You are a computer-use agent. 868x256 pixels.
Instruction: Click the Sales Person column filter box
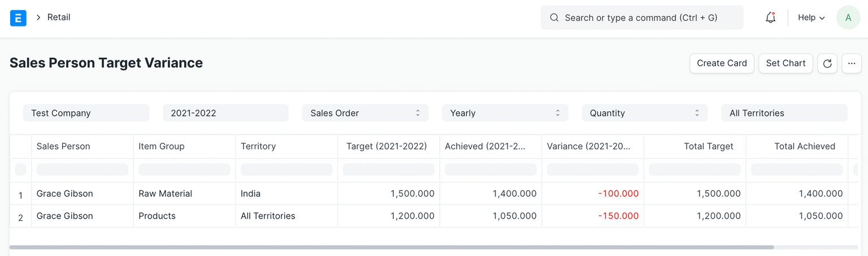83,170
